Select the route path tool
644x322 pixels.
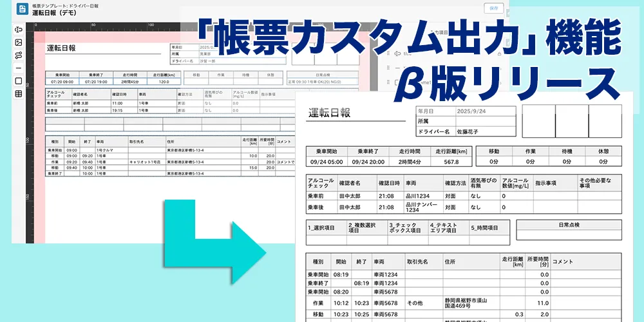click(x=18, y=55)
